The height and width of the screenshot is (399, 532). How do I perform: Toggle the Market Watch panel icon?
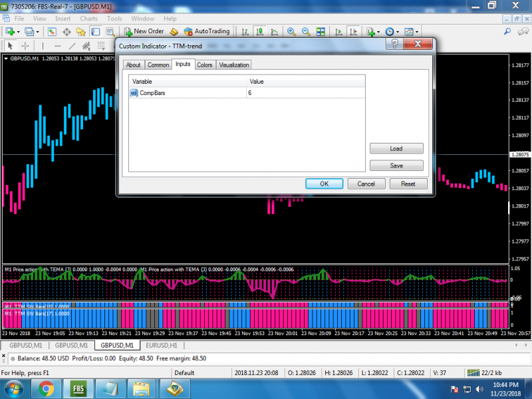52,32
